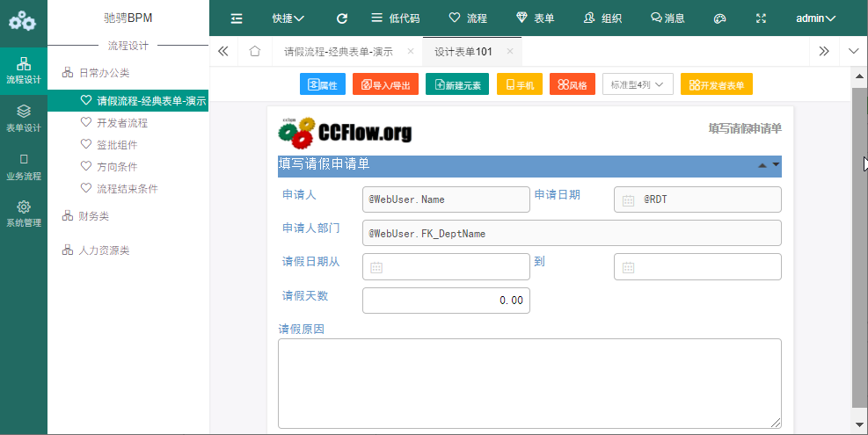Toggle the sidebar collapse menu icon
The image size is (868, 435).
237,18
